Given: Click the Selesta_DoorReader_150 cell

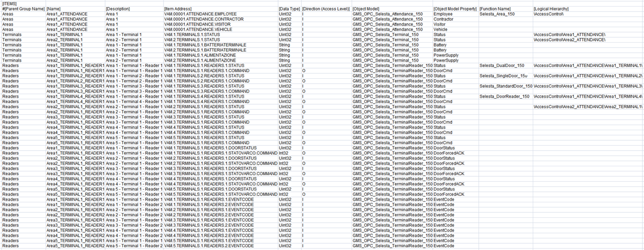Looking at the screenshot, I should click(504, 96).
